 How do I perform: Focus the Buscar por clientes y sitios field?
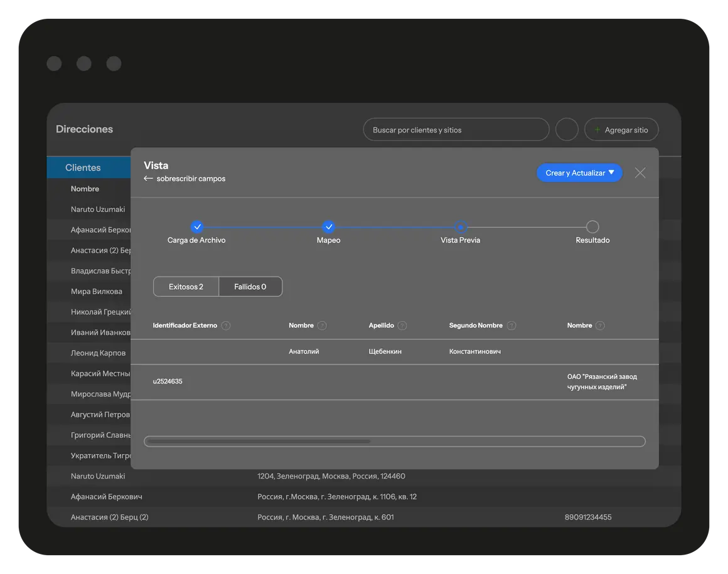tap(456, 130)
